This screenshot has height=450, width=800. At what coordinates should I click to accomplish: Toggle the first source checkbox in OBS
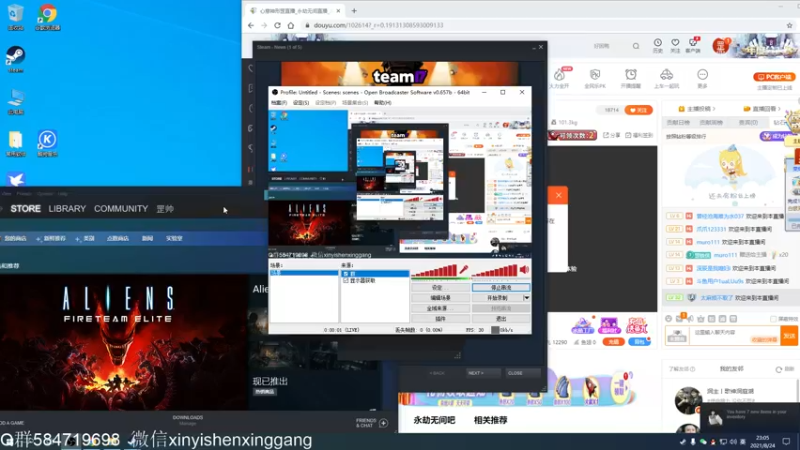[346, 274]
